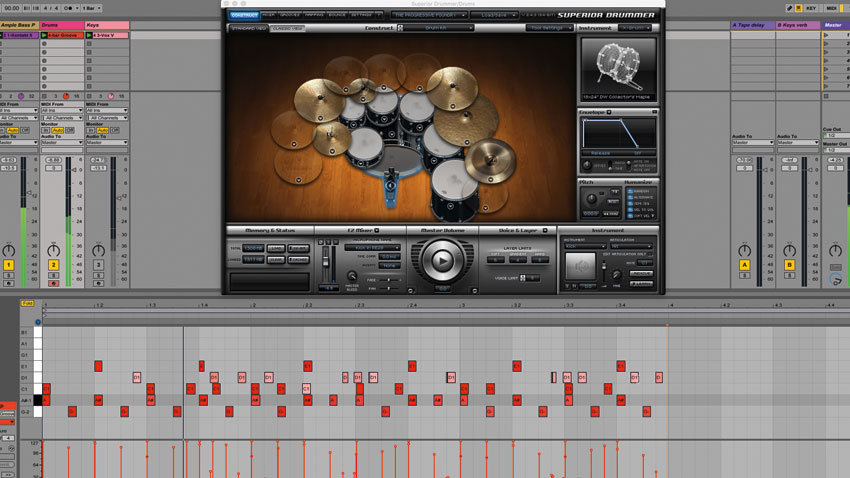Adjust the Instrument level fader
850x478 pixels.
click(x=604, y=268)
